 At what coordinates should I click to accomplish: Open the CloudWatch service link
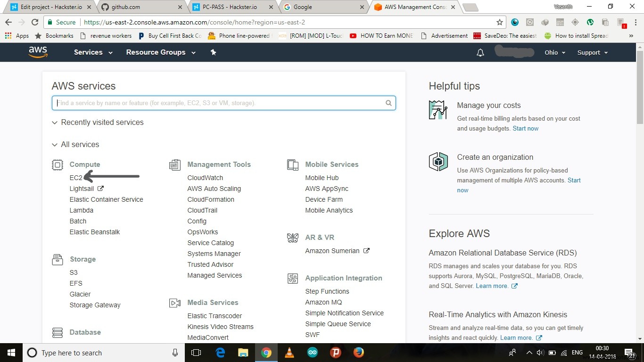click(x=205, y=178)
